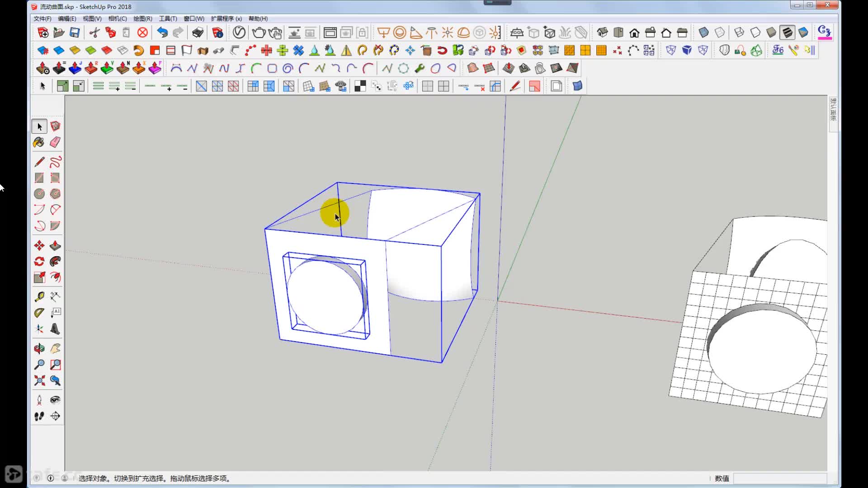
Task: Enable X-ray face style icon
Action: click(703, 33)
